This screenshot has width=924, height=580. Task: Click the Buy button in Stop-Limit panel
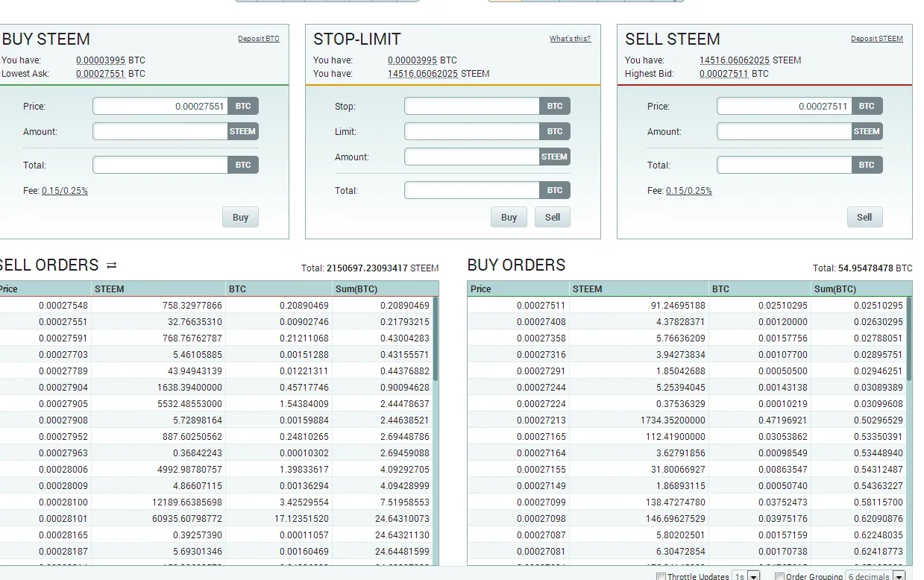(x=509, y=217)
